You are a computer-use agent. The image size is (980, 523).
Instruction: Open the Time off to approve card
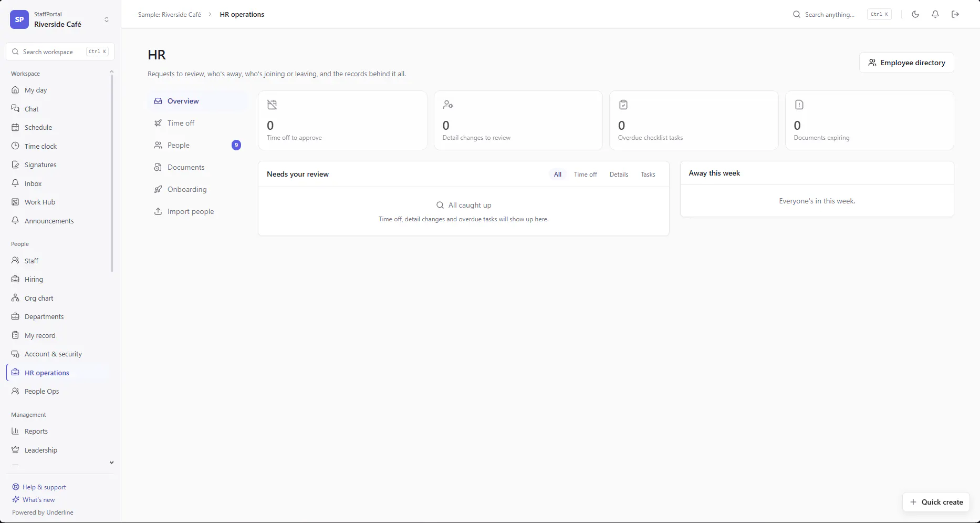click(x=342, y=120)
